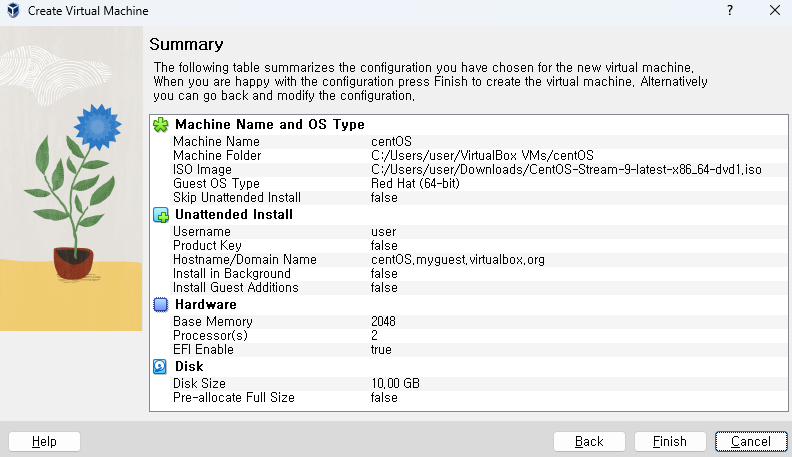
Task: Click the false value for Skip Unattended Install
Action: click(384, 197)
